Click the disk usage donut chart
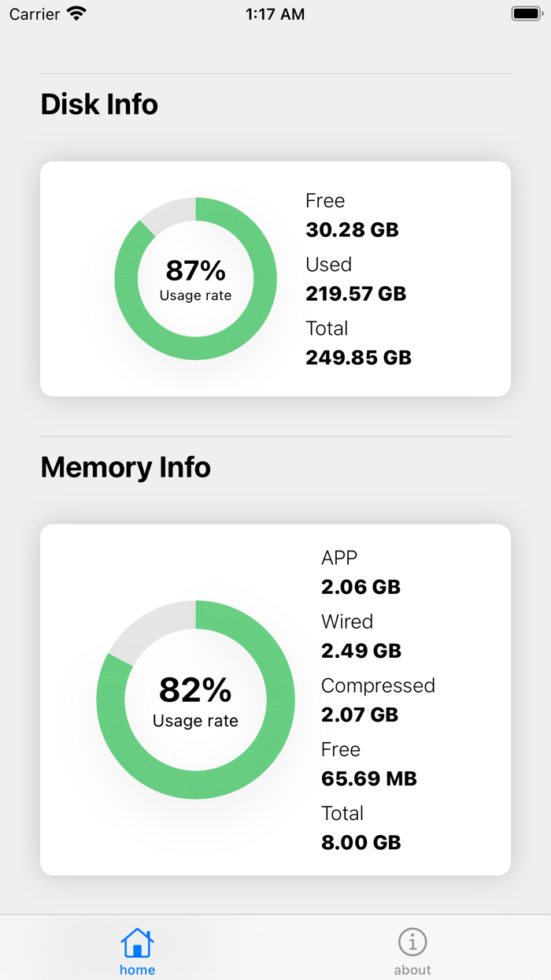The height and width of the screenshot is (980, 551). [x=195, y=279]
